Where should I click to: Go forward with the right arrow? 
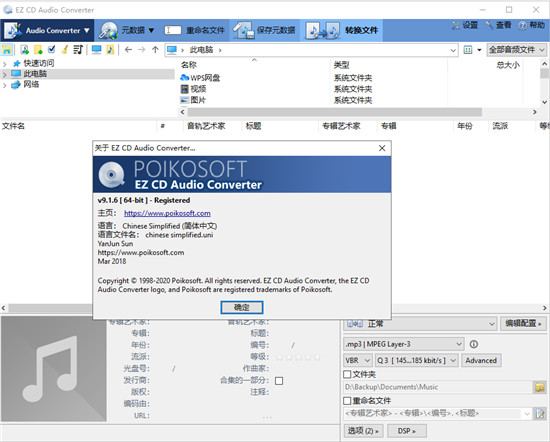(x=142, y=50)
